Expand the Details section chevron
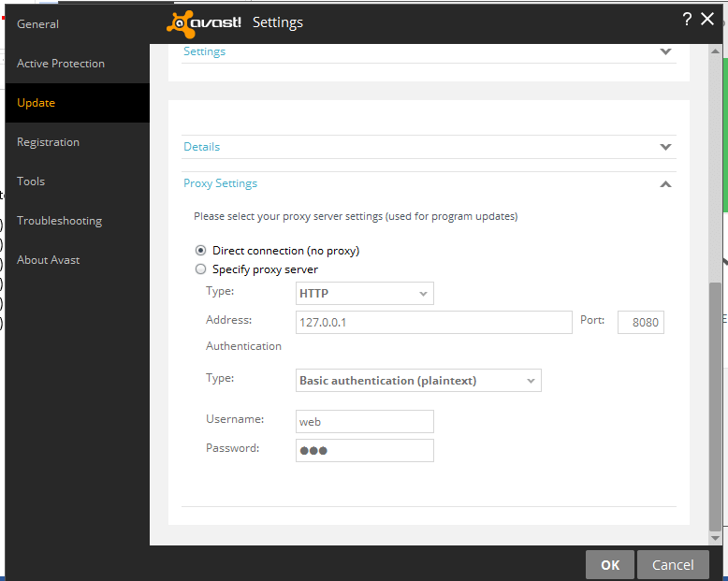This screenshot has width=728, height=581. [x=665, y=147]
